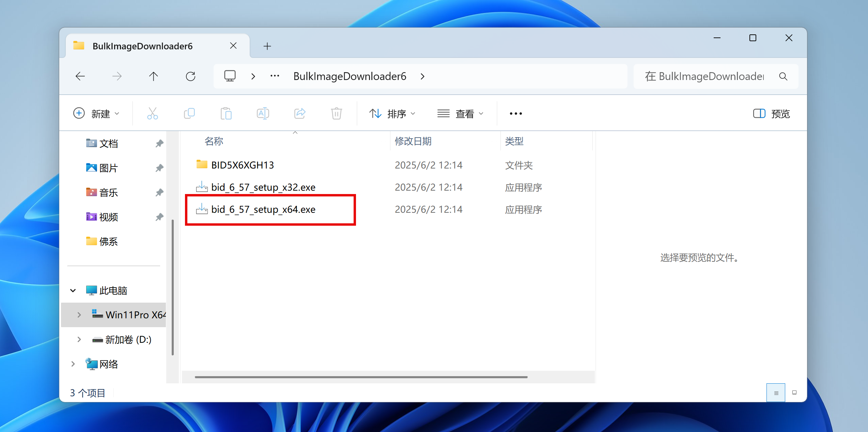Add a new tab
The image size is (868, 432).
tap(267, 46)
